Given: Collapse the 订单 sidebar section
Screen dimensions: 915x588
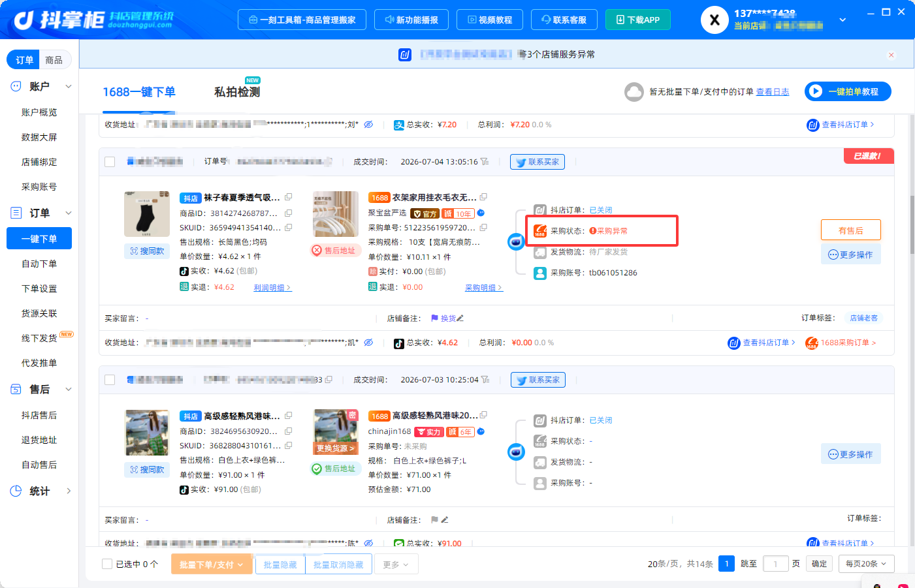Looking at the screenshot, I should [x=68, y=213].
